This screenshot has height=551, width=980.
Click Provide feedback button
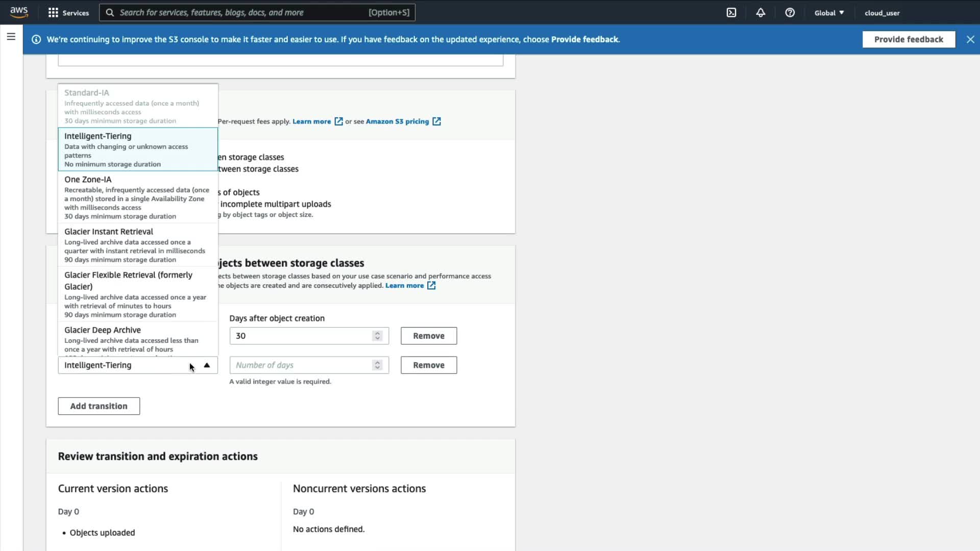pyautogui.click(x=909, y=39)
